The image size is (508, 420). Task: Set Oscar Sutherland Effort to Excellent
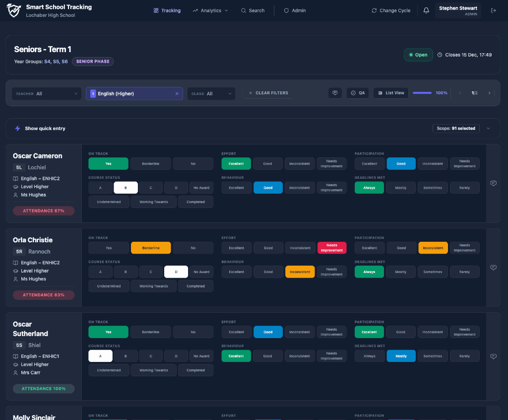click(x=236, y=332)
